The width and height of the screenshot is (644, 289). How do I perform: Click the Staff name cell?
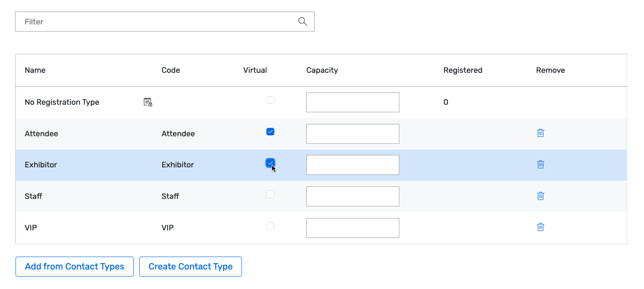(33, 196)
